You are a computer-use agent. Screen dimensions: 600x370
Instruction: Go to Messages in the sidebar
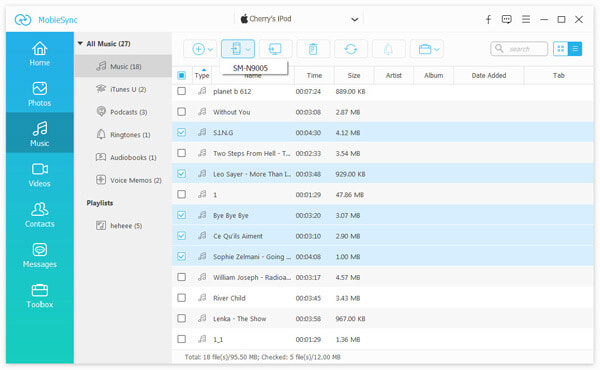click(x=39, y=256)
